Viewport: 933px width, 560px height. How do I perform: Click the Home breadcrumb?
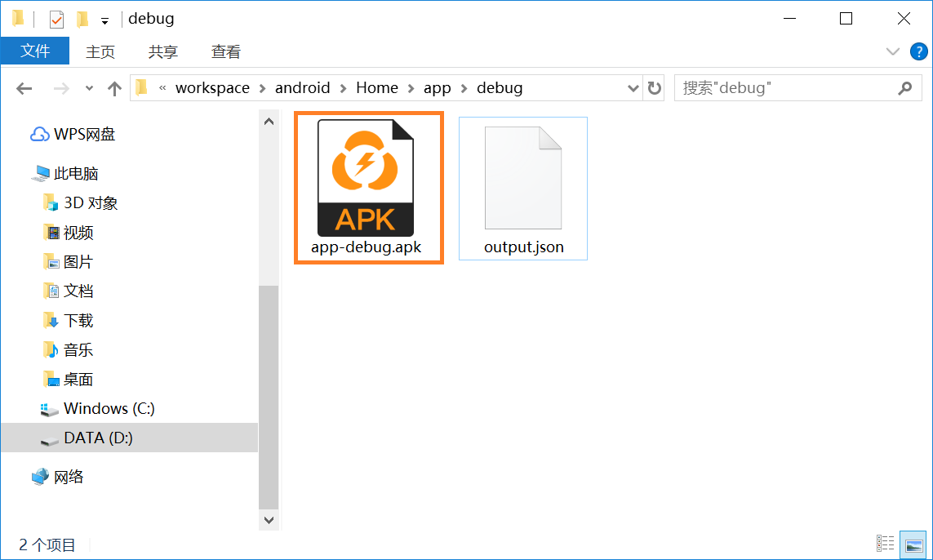(x=377, y=88)
